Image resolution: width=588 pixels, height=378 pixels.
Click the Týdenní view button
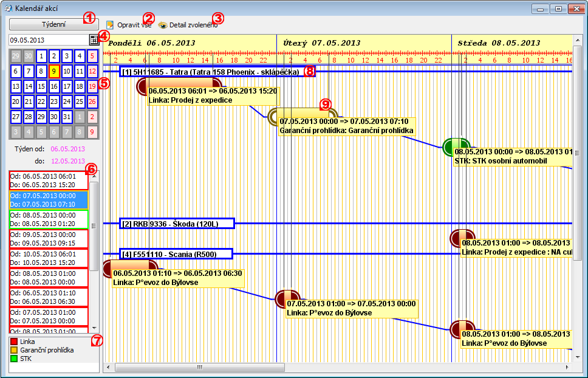click(x=53, y=24)
